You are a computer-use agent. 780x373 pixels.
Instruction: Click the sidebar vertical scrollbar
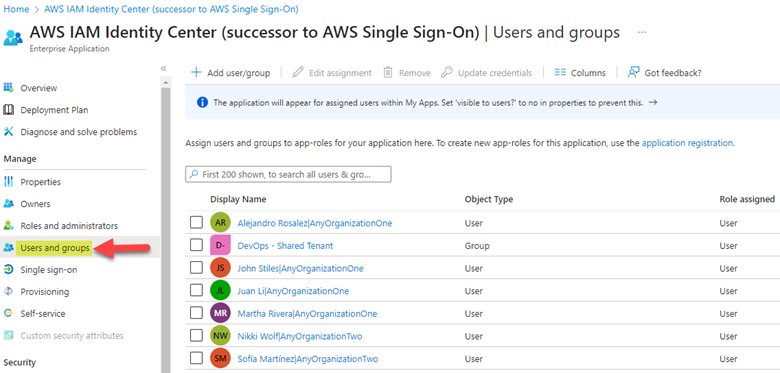coord(166,224)
